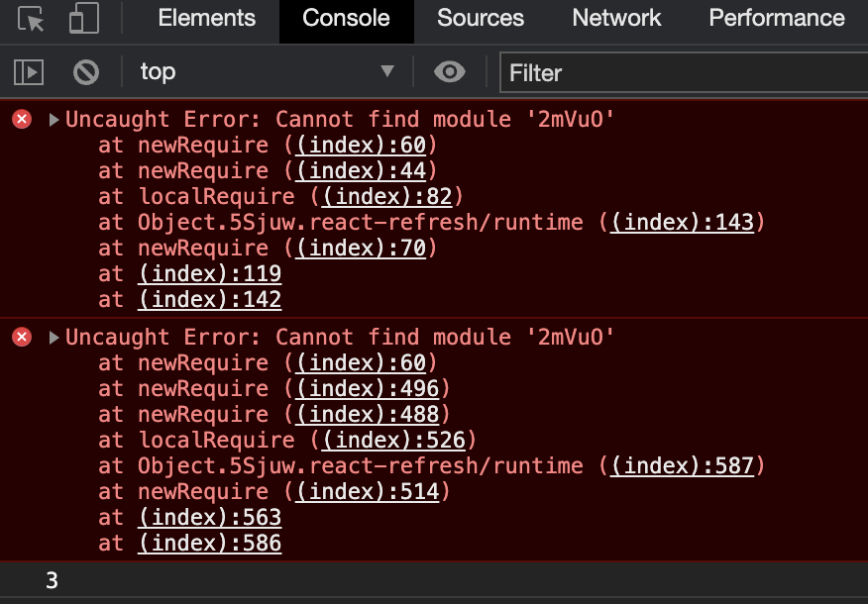Open the (index):586 stack link

(x=210, y=544)
